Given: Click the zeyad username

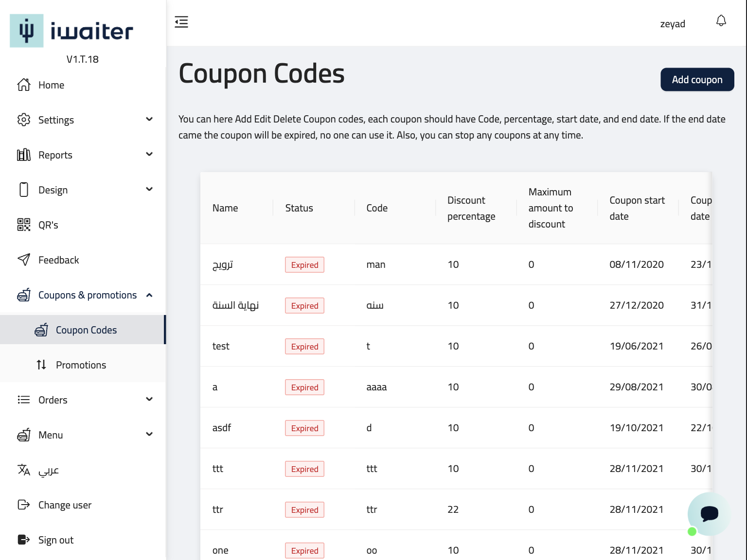Looking at the screenshot, I should 673,24.
